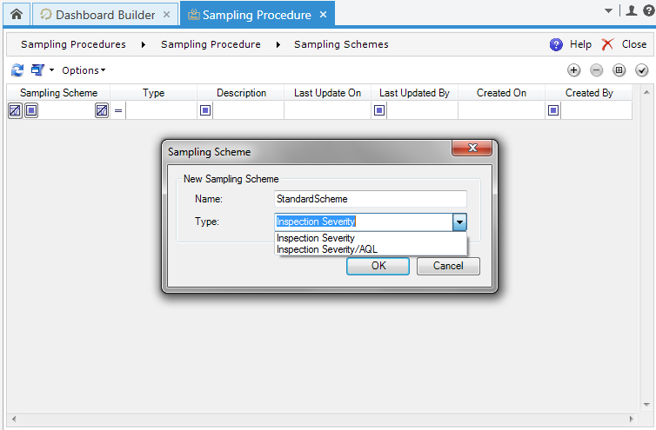Click the red X Close icon
Screen dimensions: 656x430
607,44
